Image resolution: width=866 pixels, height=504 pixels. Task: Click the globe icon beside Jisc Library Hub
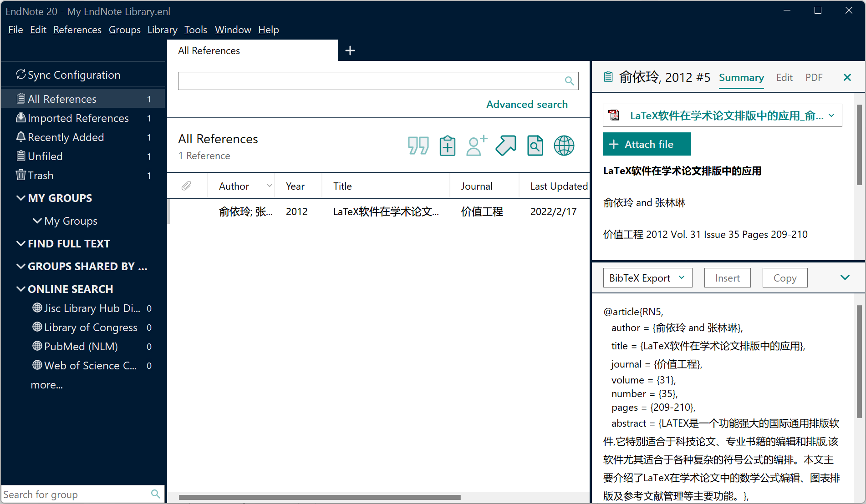click(37, 308)
